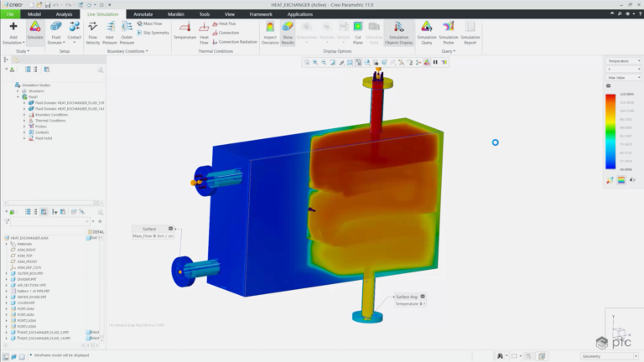Toggle Simulation Objects Display
The height and width of the screenshot is (362, 644).
click(x=399, y=33)
